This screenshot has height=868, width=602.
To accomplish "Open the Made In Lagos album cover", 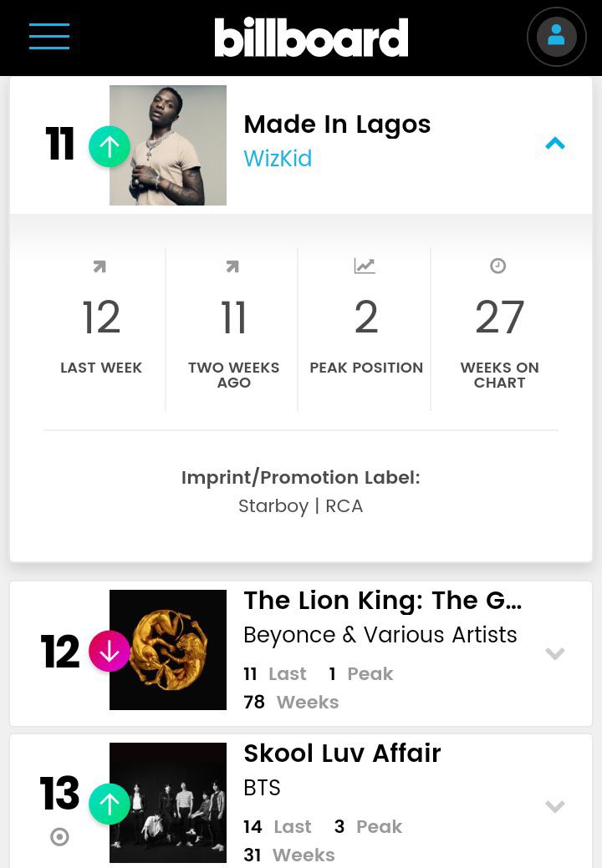I will (x=168, y=145).
